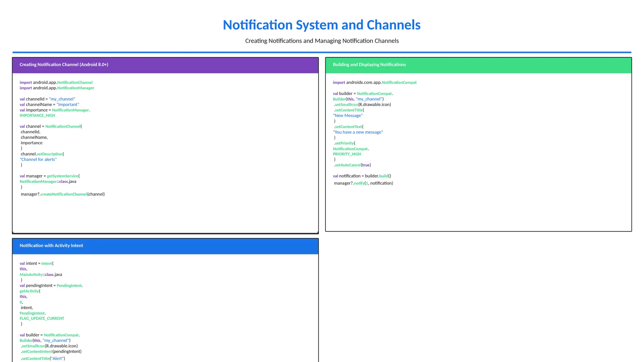Click the MainActivity::class.java line
This screenshot has width=644, height=362.
pyautogui.click(x=41, y=275)
